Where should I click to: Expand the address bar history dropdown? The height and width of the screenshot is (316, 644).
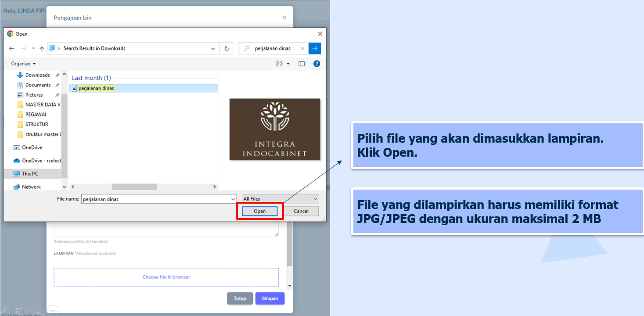click(x=213, y=49)
